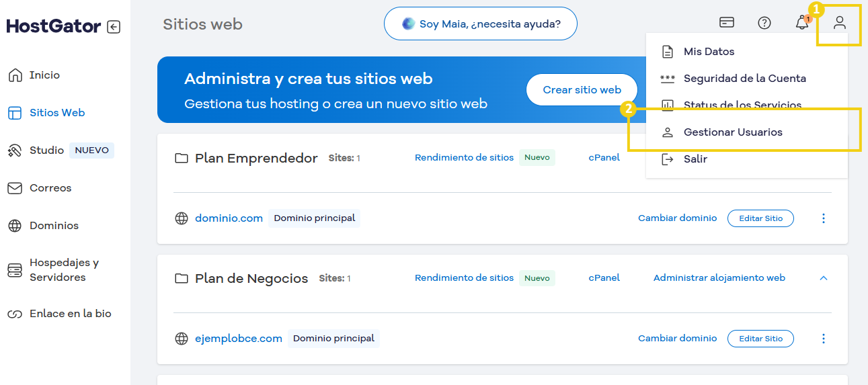Click the chain link icon beside Enlace en la bio
Viewport: 868px width, 385px height.
click(x=15, y=314)
